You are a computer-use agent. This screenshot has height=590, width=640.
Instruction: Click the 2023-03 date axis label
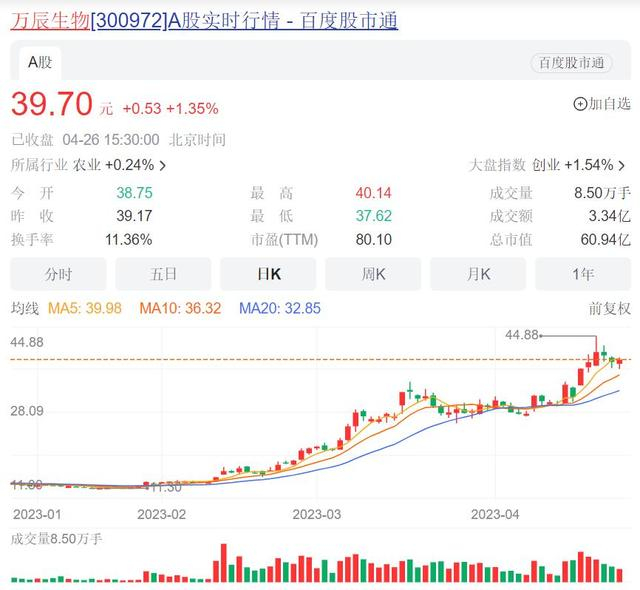pyautogui.click(x=317, y=515)
